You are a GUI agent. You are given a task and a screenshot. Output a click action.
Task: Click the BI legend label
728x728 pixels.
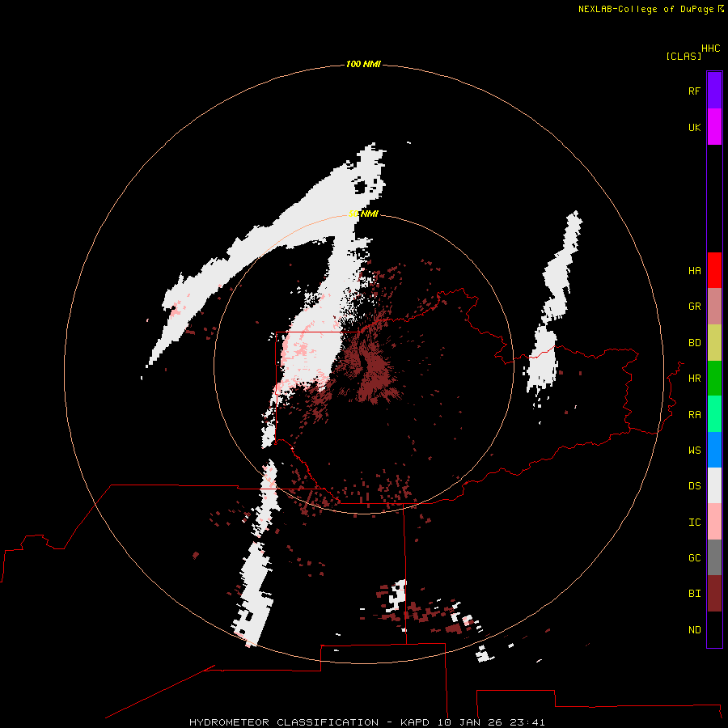click(694, 594)
